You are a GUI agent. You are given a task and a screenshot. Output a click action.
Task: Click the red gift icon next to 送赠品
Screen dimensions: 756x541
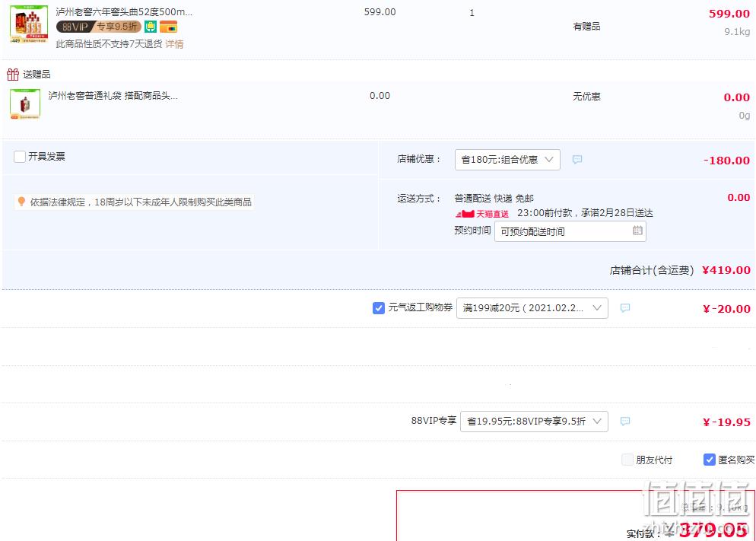[13, 75]
